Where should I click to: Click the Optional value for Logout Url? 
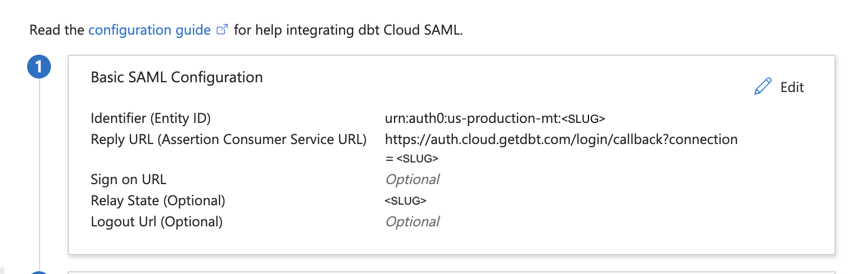412,221
